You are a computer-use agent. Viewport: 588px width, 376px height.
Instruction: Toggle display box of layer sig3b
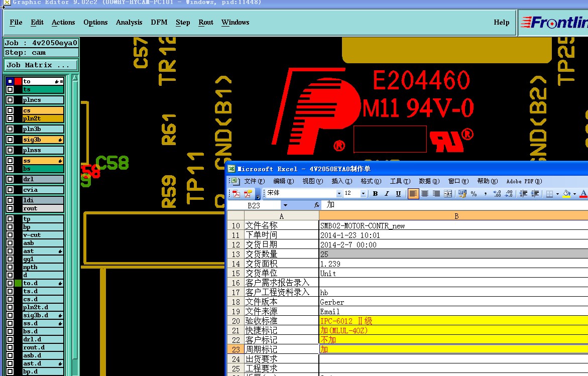tap(10, 140)
